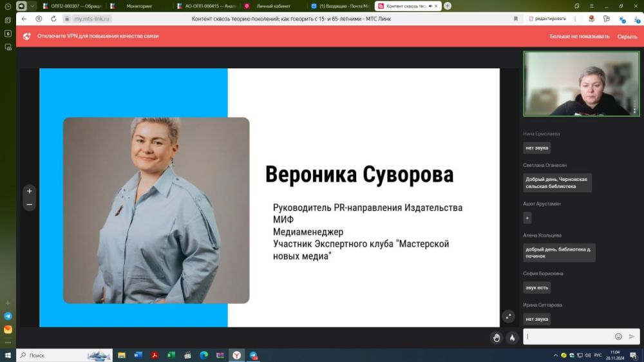Raise hand in the webinar
644x362 pixels.
pyautogui.click(x=497, y=338)
